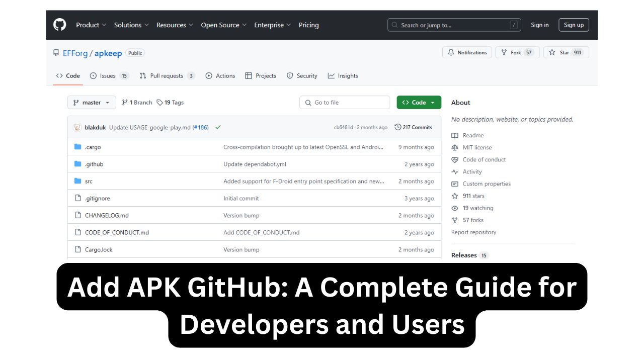View the 911 stars link
This screenshot has height=362, width=644.
468,196
